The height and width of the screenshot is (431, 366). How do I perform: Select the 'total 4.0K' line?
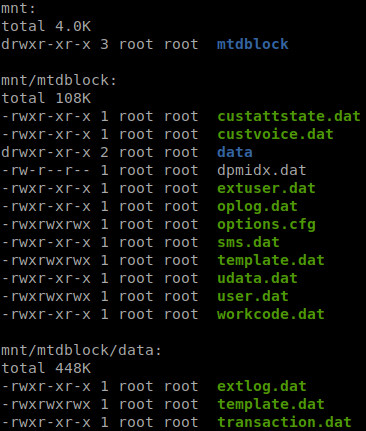[46, 26]
